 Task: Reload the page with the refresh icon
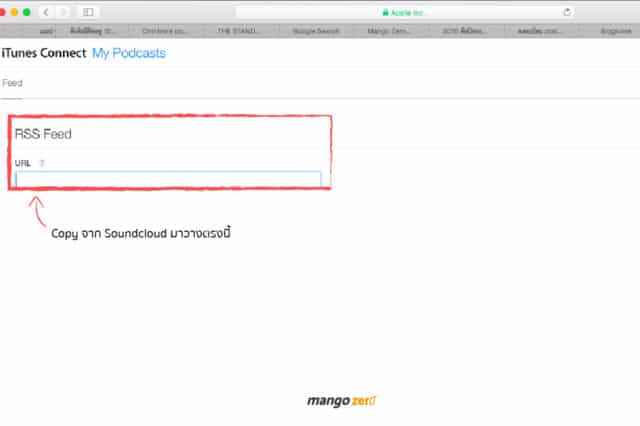567,12
